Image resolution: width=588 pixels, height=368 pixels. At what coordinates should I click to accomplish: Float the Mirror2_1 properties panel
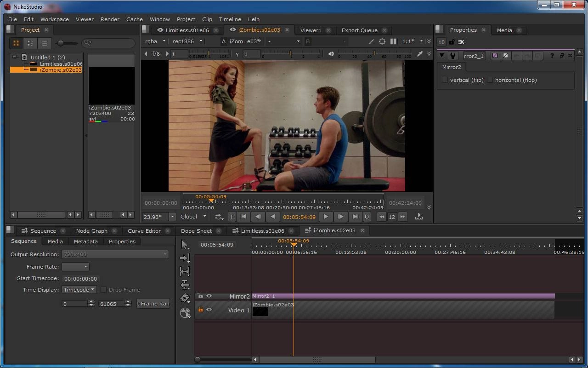(x=561, y=56)
